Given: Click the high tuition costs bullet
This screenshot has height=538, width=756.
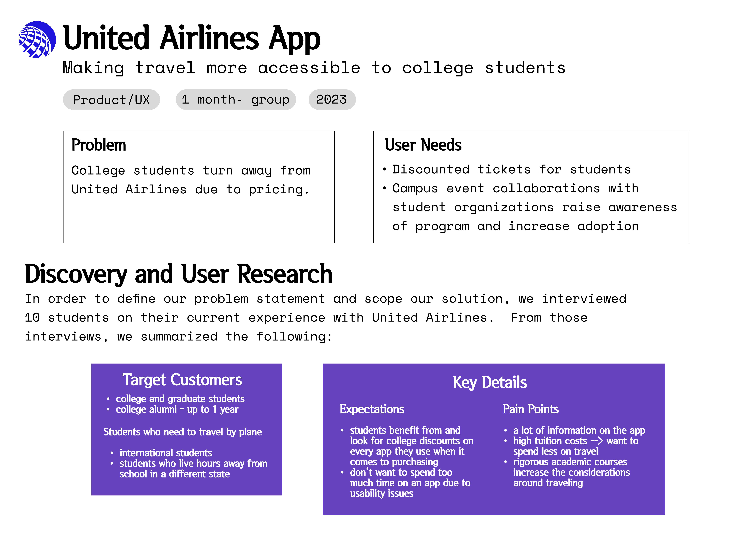Looking at the screenshot, I should [x=571, y=446].
